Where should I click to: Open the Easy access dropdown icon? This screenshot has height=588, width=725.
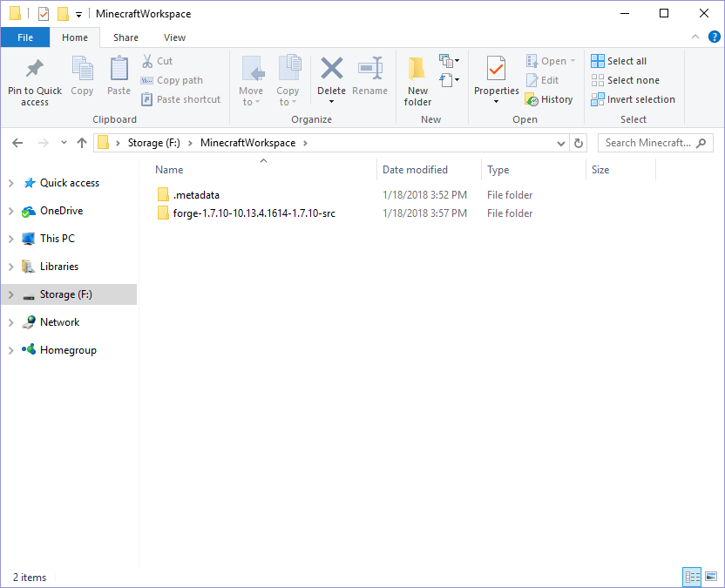pyautogui.click(x=449, y=80)
